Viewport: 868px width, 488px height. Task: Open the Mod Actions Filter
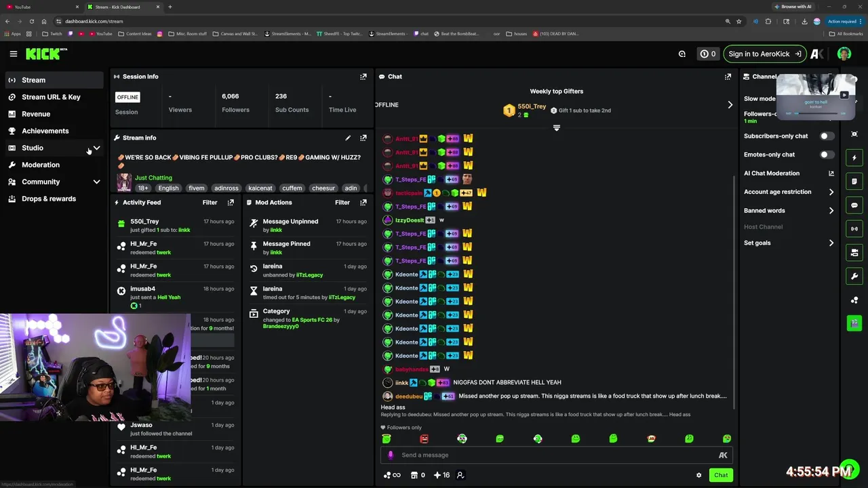point(342,202)
